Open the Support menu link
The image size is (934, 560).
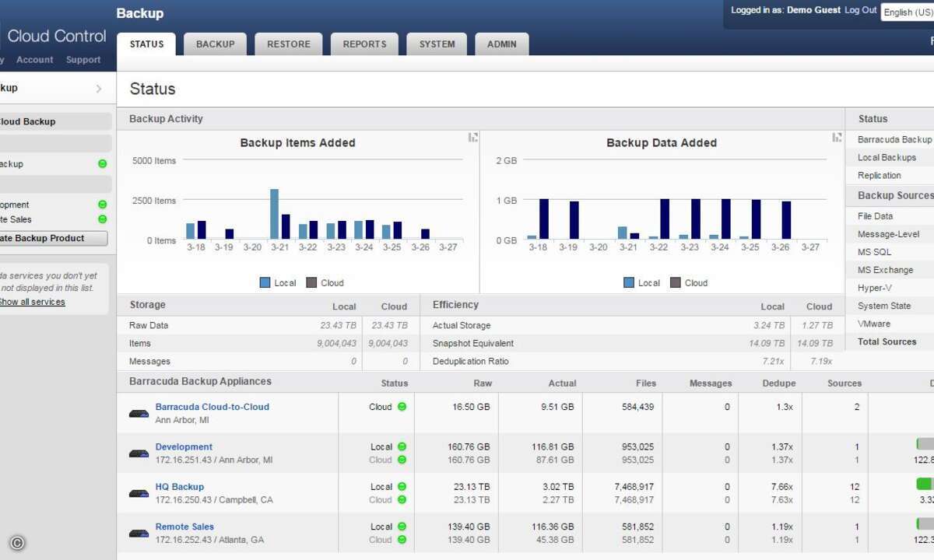click(83, 60)
